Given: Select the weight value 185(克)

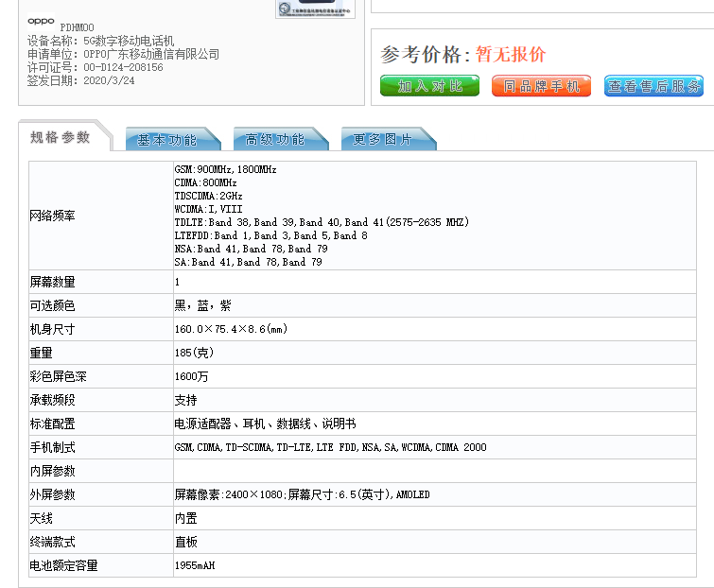Looking at the screenshot, I should click(x=194, y=353).
